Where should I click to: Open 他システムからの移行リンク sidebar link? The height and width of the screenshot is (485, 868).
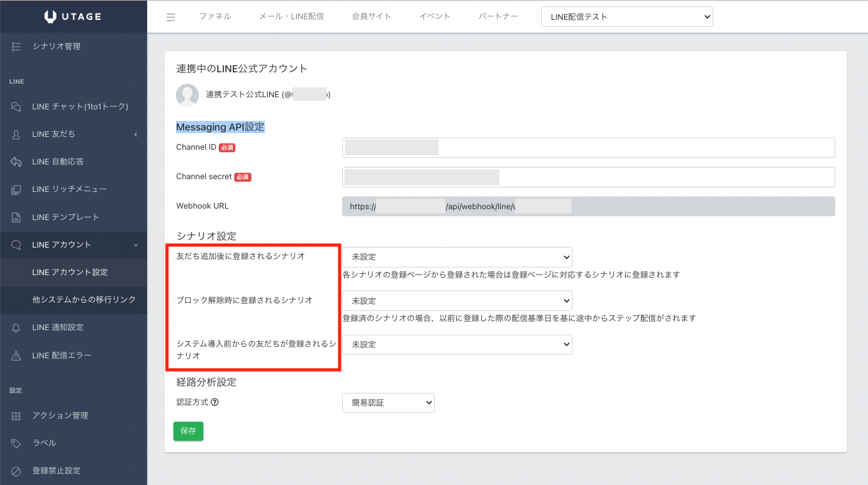click(84, 299)
